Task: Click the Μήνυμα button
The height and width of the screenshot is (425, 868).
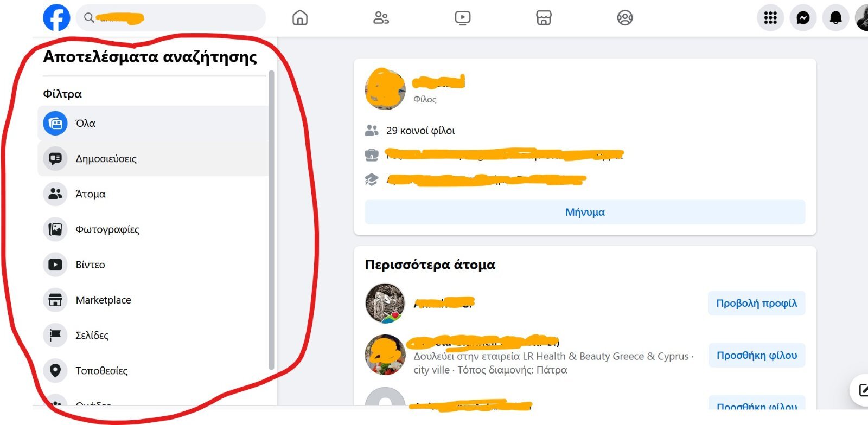Action: tap(585, 212)
